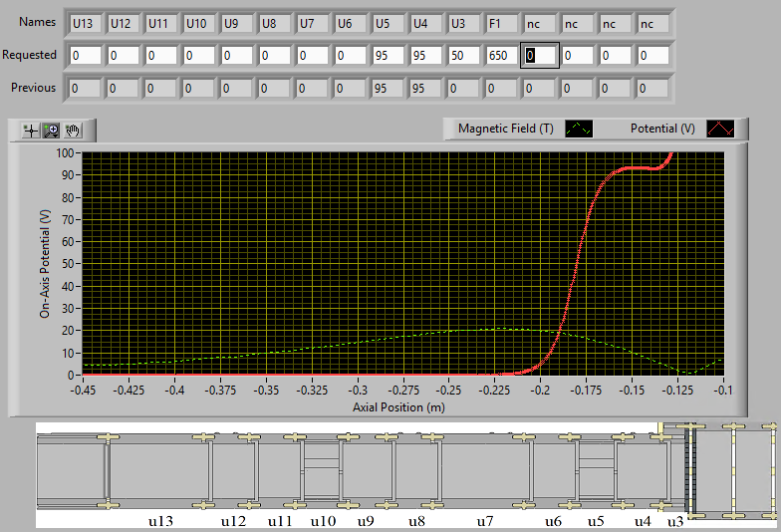Click the highlighted Requested field under first nc
Image resolution: width=781 pixels, height=532 pixels.
[x=539, y=55]
